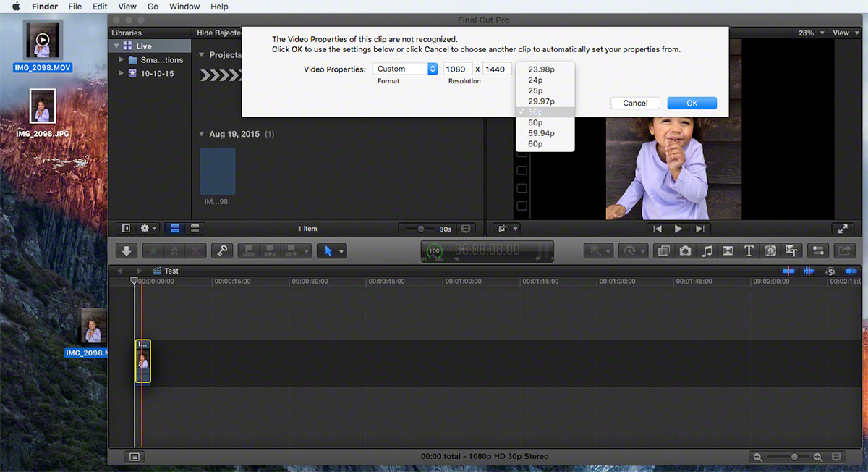Open the Apple menu
This screenshot has height=472, width=868.
[x=14, y=7]
